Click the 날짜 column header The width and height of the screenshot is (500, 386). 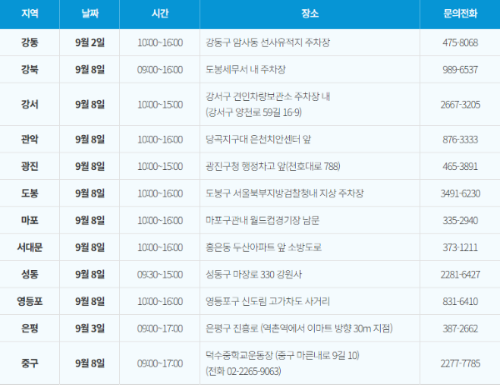(90, 13)
